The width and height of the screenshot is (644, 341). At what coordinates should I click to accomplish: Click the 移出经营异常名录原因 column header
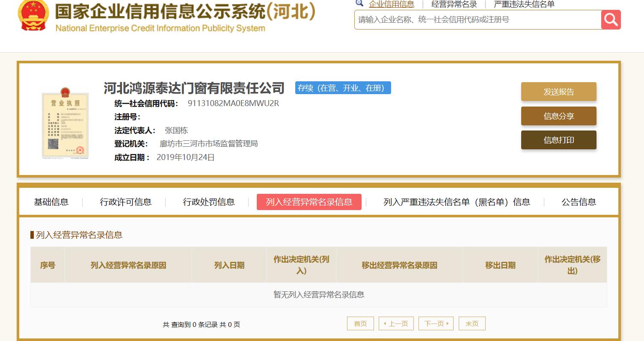coord(399,265)
